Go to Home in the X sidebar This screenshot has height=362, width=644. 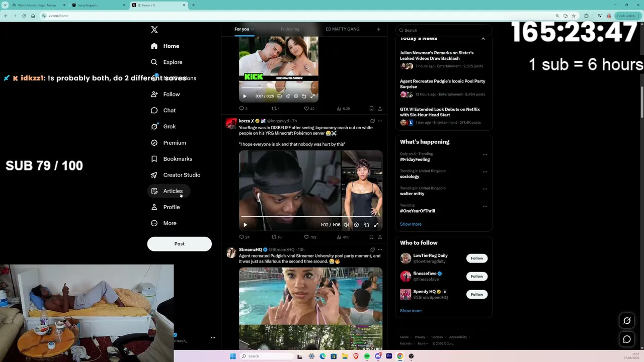[165, 46]
